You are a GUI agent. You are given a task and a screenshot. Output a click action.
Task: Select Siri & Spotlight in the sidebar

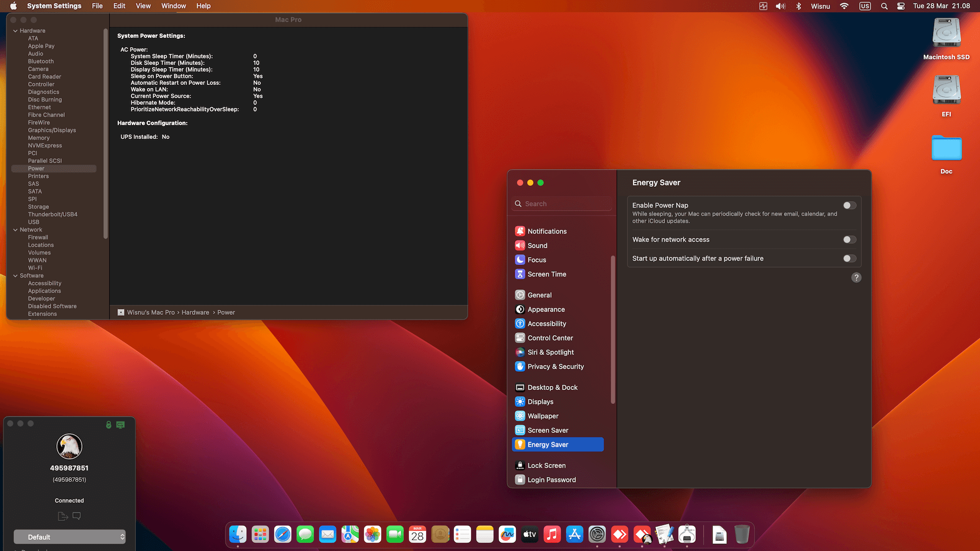(550, 352)
